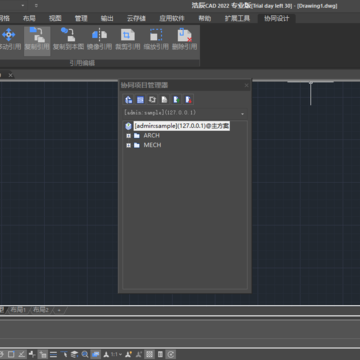Open the 布局 ribbon tab
The image size is (360, 360).
click(x=29, y=18)
